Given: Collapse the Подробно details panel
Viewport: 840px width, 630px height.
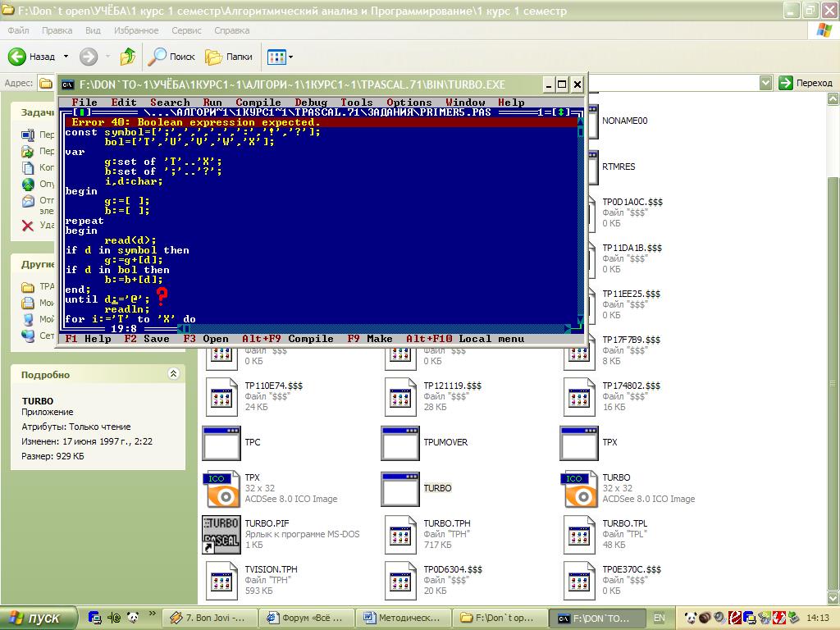Looking at the screenshot, I should [x=173, y=374].
